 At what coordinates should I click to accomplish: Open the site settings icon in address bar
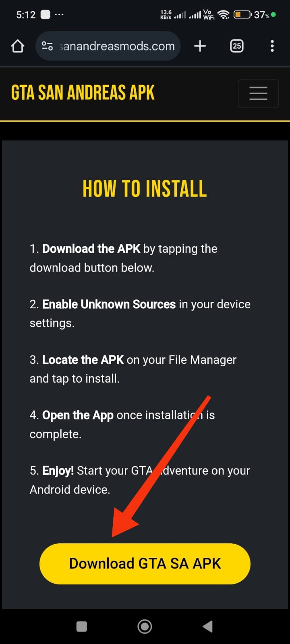click(x=47, y=46)
